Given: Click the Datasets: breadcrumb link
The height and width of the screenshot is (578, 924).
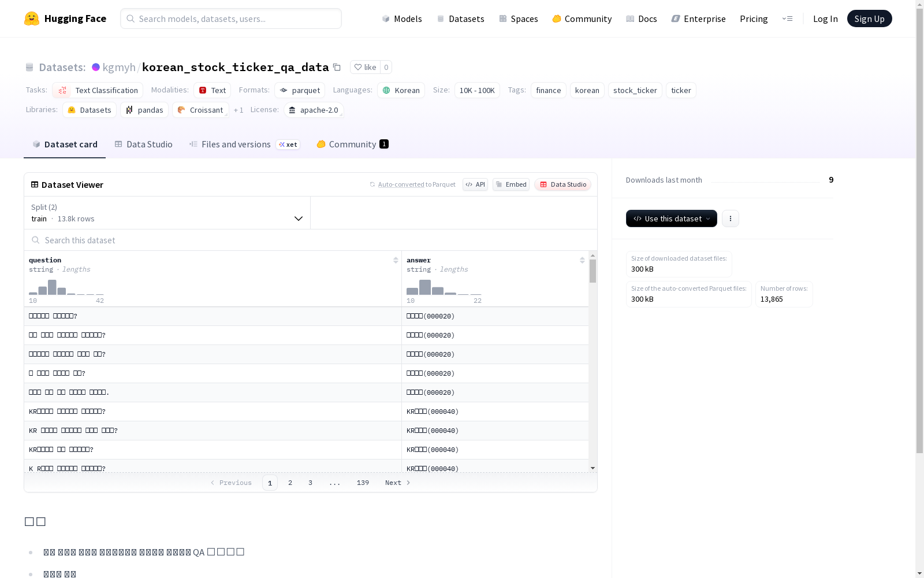Looking at the screenshot, I should point(62,67).
